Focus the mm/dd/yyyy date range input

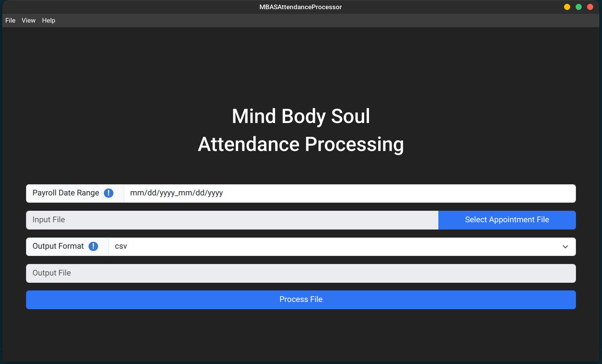click(349, 193)
